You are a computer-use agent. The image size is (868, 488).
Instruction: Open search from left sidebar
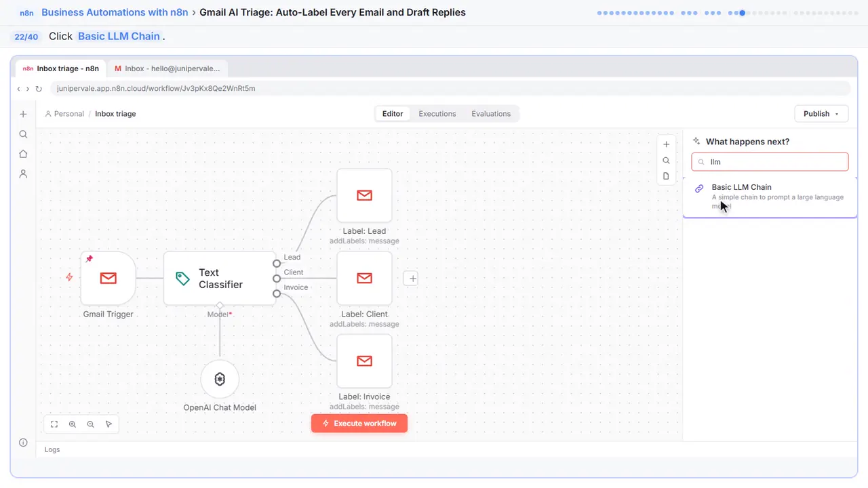click(23, 134)
